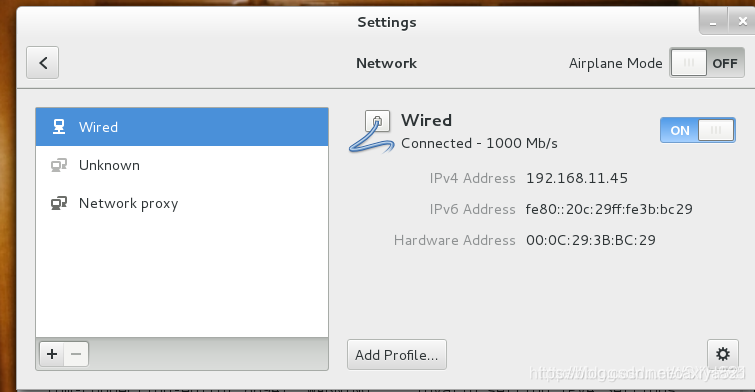Click the IPv4 Address label
755x392 pixels.
point(472,178)
